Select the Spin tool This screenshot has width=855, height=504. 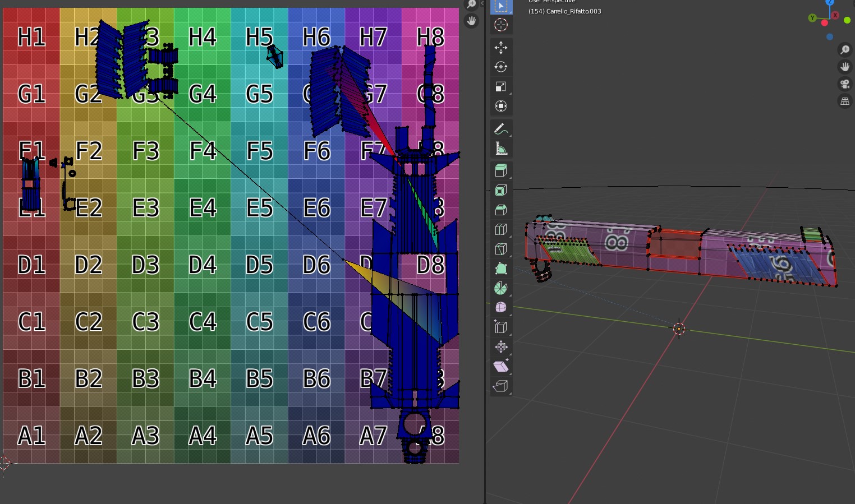[501, 288]
